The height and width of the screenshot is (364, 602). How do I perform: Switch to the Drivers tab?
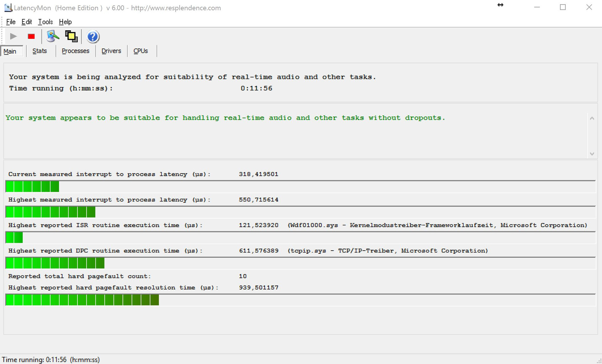111,51
